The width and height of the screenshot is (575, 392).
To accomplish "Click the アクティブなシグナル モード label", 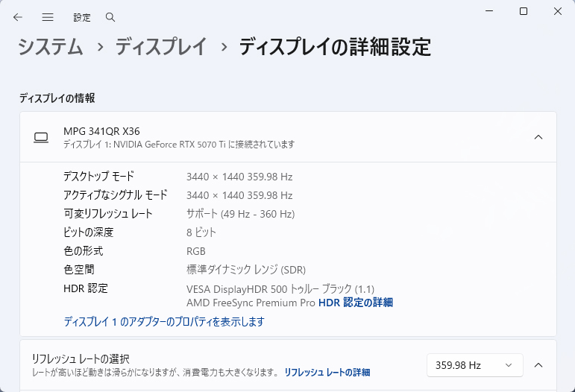I will [x=116, y=195].
